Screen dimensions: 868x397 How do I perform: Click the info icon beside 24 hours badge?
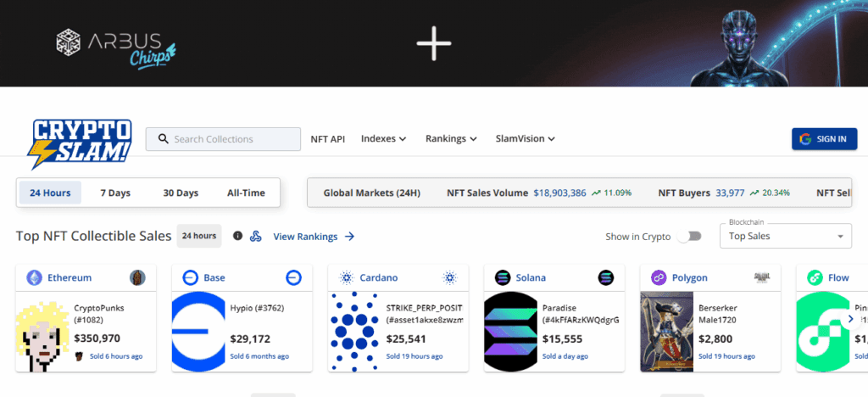click(237, 236)
